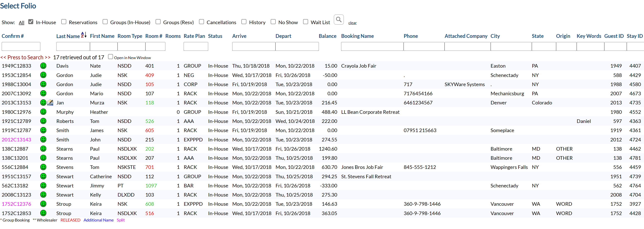Click the green smiley for confirmation 1953C12854

point(43,75)
